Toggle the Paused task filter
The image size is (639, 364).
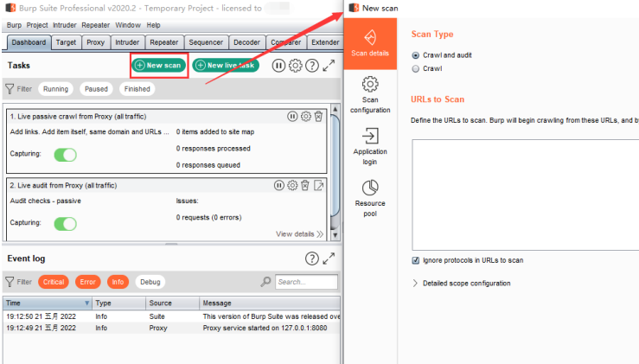(x=96, y=89)
